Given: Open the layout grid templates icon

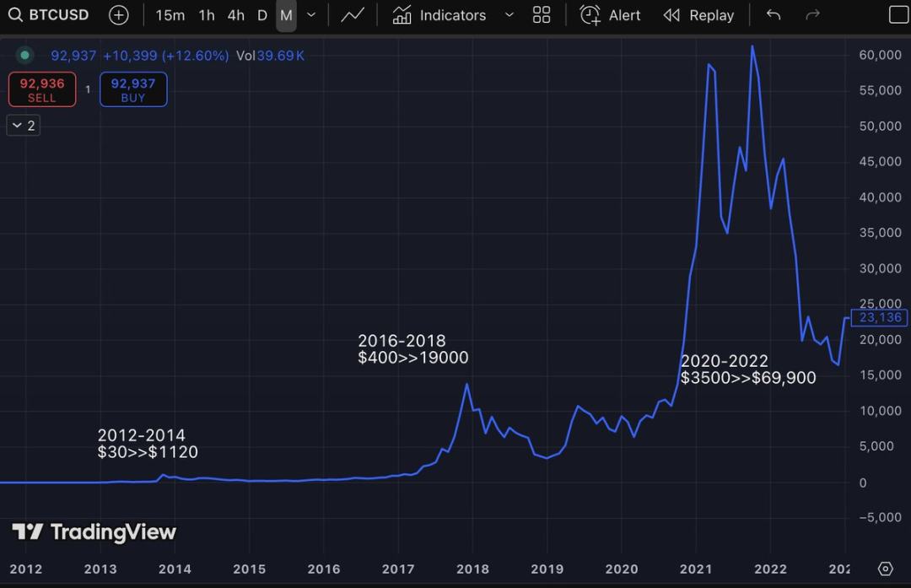Looking at the screenshot, I should coord(542,15).
